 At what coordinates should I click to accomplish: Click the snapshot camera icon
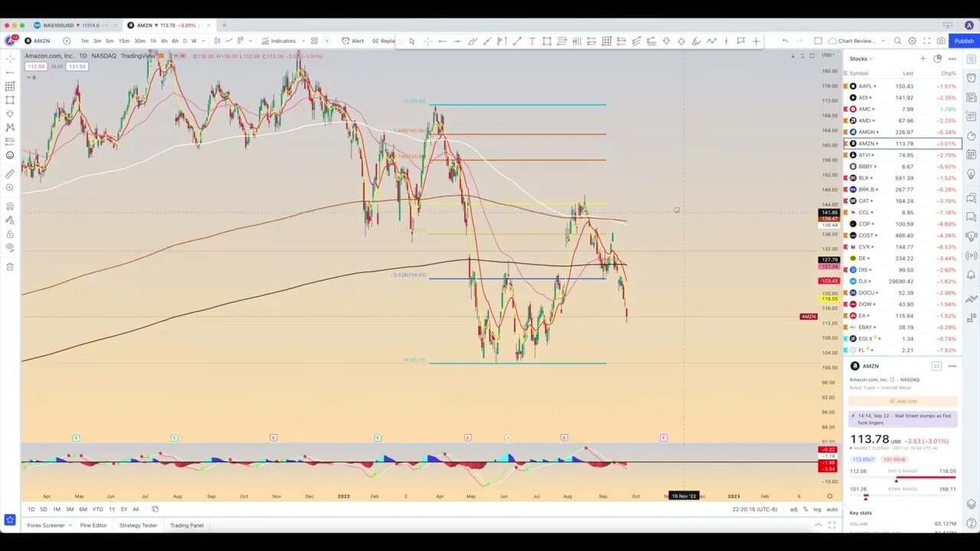click(x=941, y=41)
